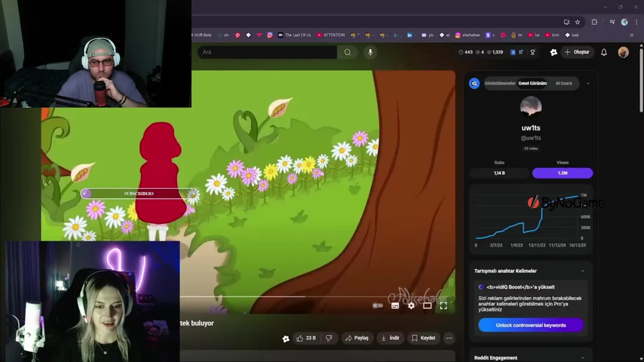The height and width of the screenshot is (362, 644).
Task: Toggle the autoplay switch in the player
Action: (377, 306)
